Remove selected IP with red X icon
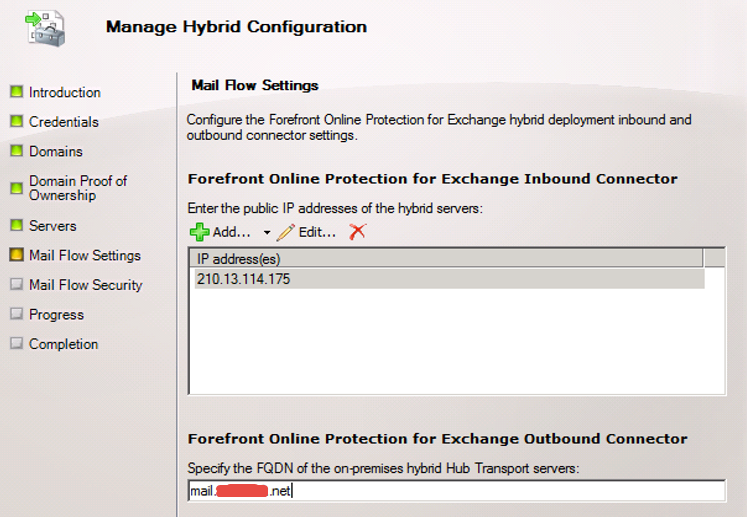Image resolution: width=747 pixels, height=517 pixels. click(357, 232)
